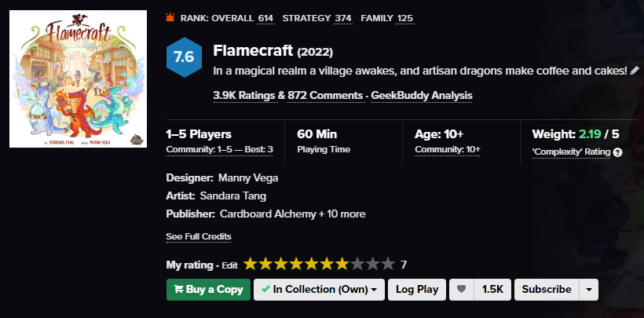The height and width of the screenshot is (318, 644).
Task: Open the 1.5K fans count
Action: [492, 289]
